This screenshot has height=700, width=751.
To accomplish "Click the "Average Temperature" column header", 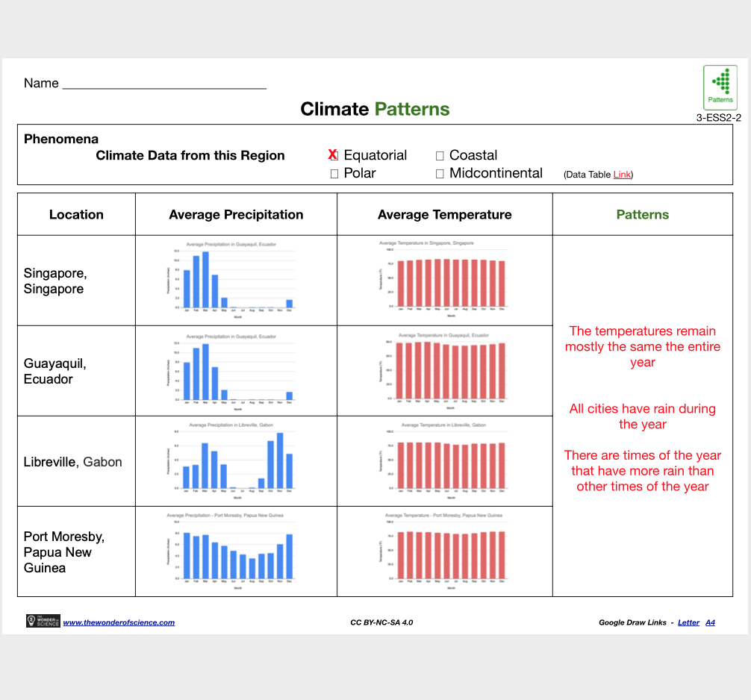I will 444,215.
